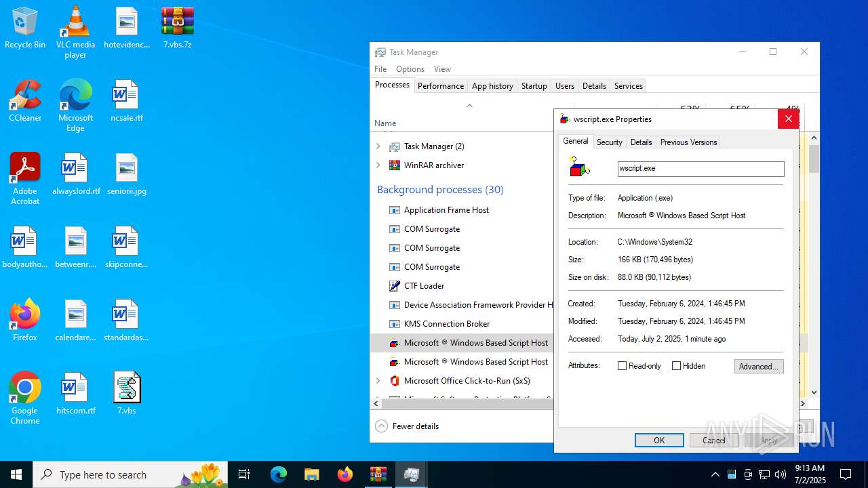This screenshot has height=488, width=868.
Task: Click OK in wscript.exe Properties
Action: point(659,441)
